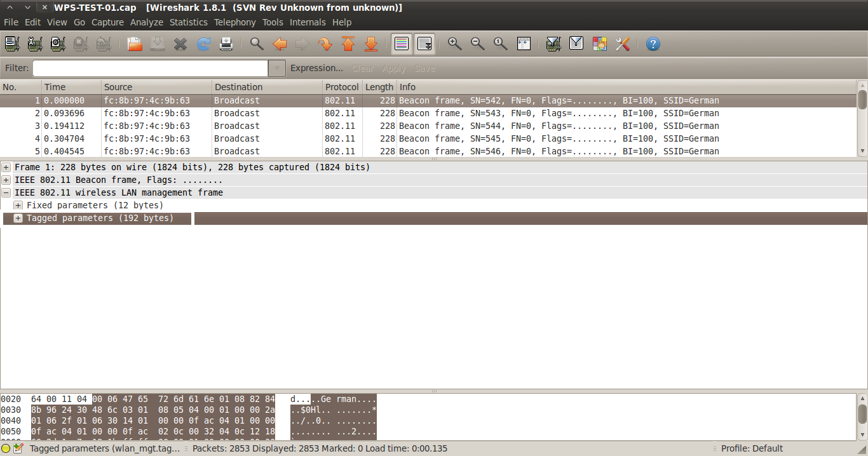The height and width of the screenshot is (456, 868).
Task: Open preferences wrench and screwdriver icon
Action: coord(623,44)
